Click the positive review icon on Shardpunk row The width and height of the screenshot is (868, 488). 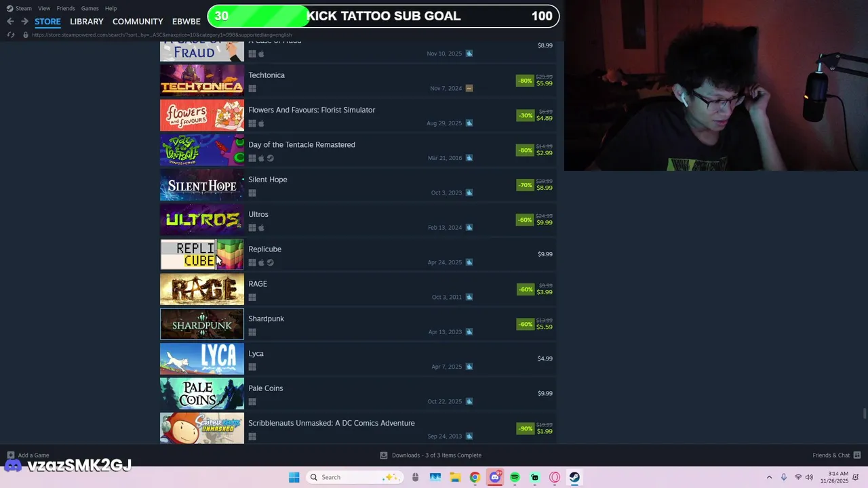point(469,331)
